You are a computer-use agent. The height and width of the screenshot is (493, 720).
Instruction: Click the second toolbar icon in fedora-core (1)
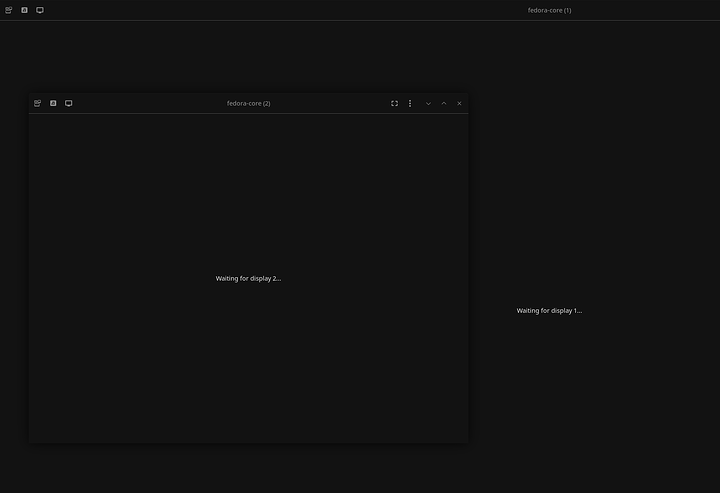[24, 10]
